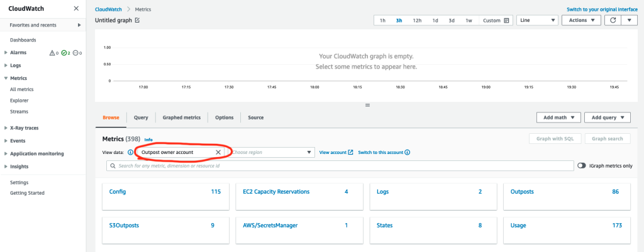
Task: Select the 1w time range
Action: click(x=469, y=21)
